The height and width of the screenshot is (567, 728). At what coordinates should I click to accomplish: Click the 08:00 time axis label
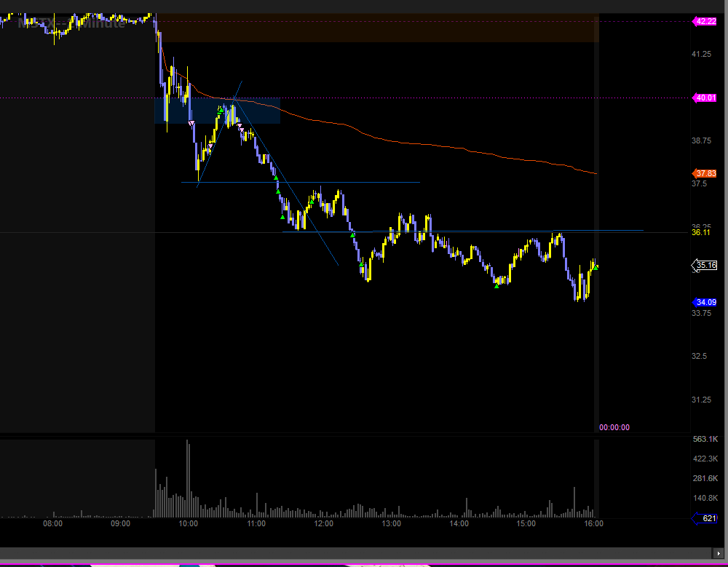point(53,524)
